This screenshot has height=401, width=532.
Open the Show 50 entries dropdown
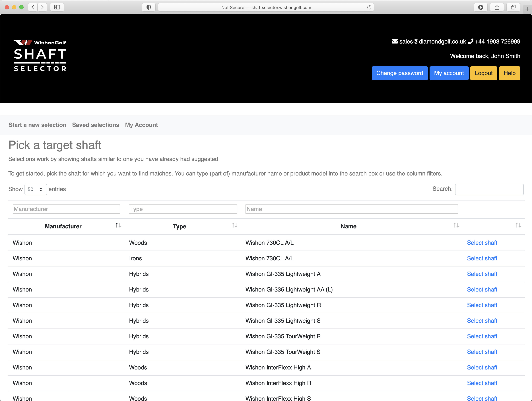click(x=35, y=189)
